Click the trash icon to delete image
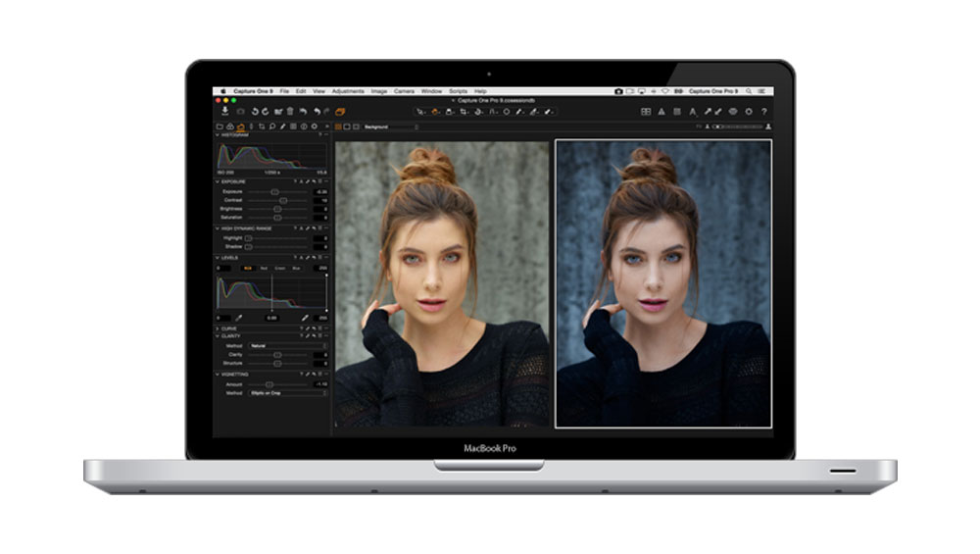This screenshot has height=554, width=980. click(290, 112)
